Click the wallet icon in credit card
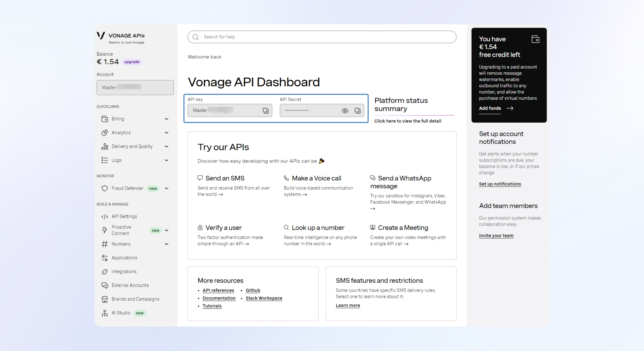This screenshot has height=351, width=644. pyautogui.click(x=535, y=39)
